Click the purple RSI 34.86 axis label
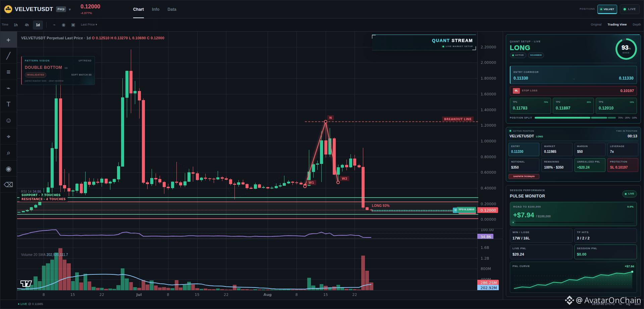Screen dimensions: 644x309 tap(485, 237)
